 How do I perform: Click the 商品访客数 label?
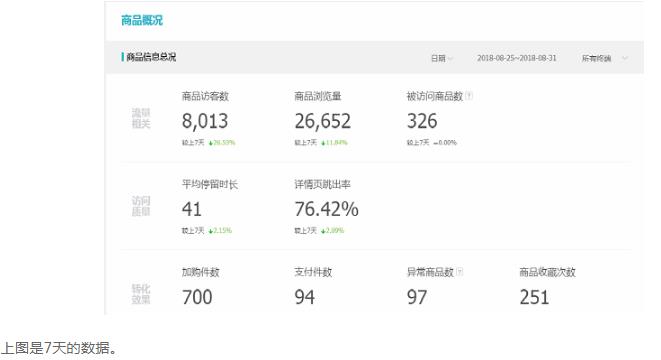(x=205, y=96)
